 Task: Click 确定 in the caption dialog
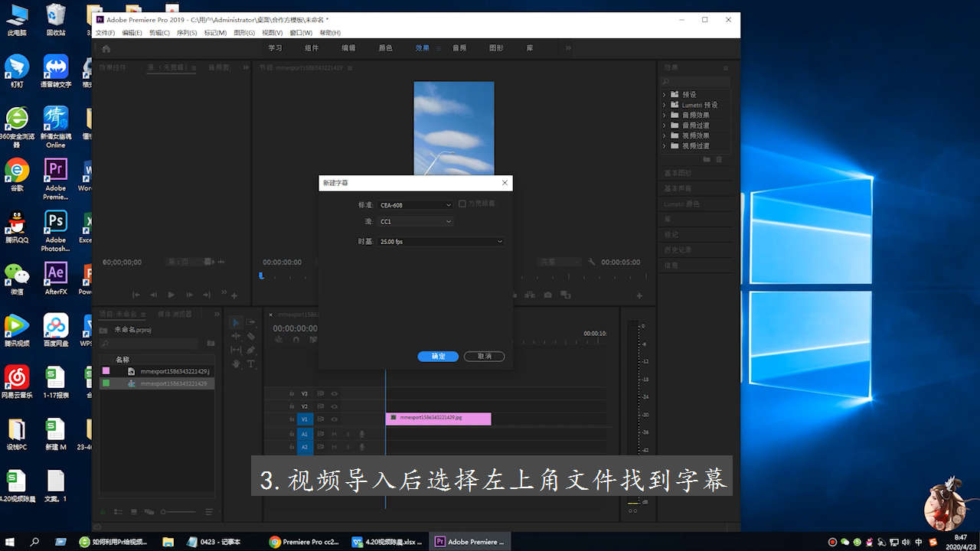click(x=438, y=357)
